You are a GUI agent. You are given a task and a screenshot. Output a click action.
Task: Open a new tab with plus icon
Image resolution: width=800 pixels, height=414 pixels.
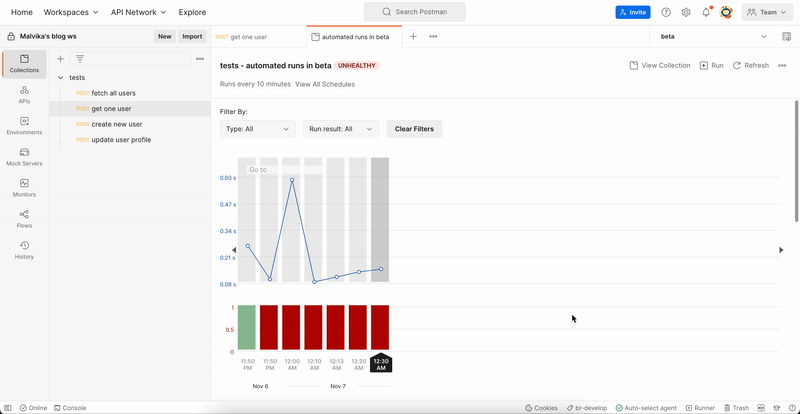coord(413,36)
